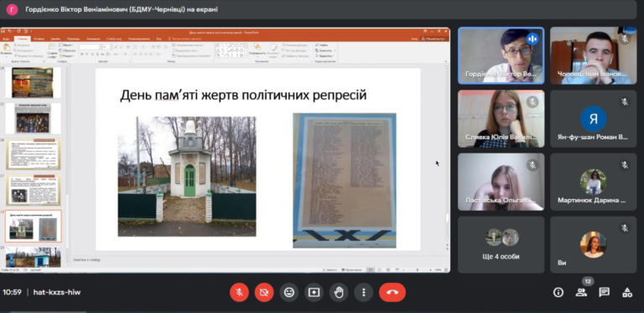The width and height of the screenshot is (644, 313).
Task: Click Гордієнко Віктор presenter video tile
Action: click(501, 55)
